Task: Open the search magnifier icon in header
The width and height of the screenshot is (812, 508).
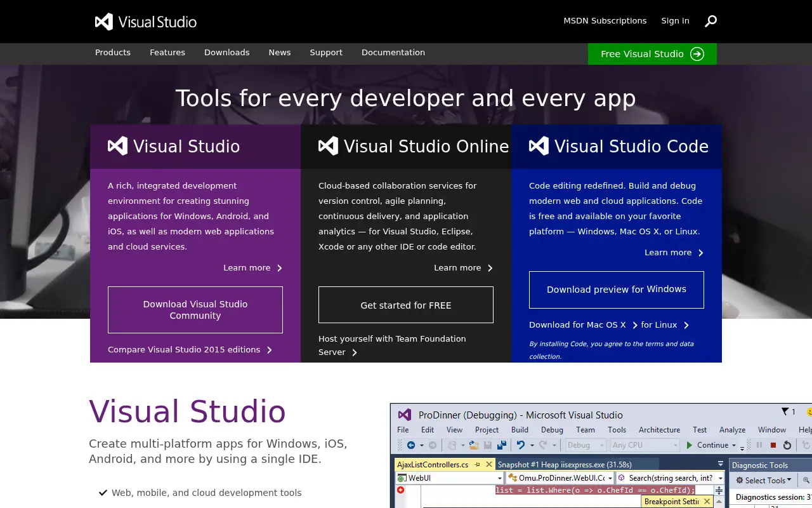Action: point(710,21)
